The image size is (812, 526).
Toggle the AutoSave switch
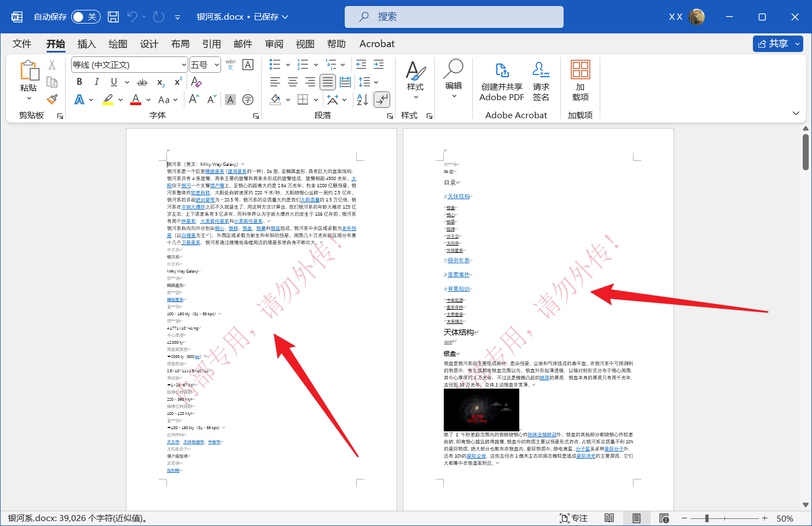(x=85, y=17)
